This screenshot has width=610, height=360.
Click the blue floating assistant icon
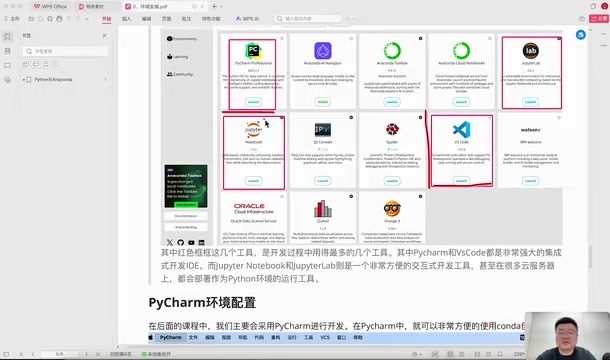580,35
